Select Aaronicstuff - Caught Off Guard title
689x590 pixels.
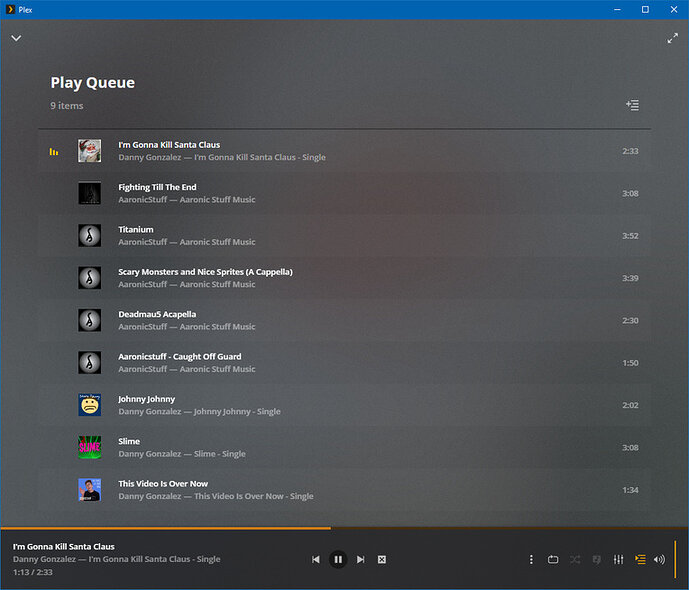180,357
